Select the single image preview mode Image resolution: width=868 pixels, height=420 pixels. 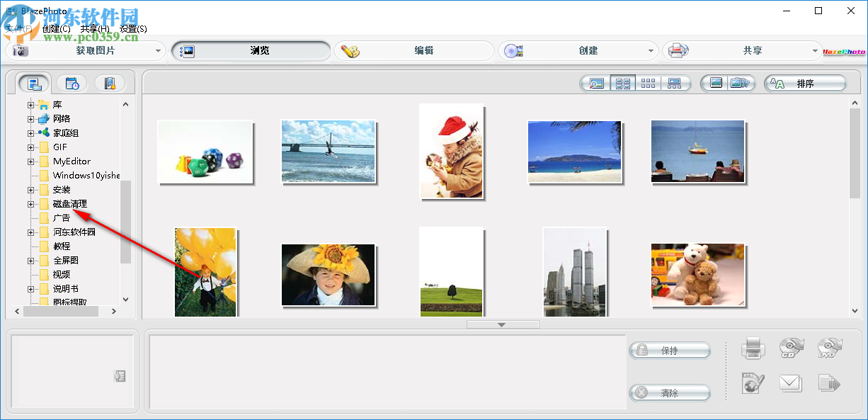(595, 83)
